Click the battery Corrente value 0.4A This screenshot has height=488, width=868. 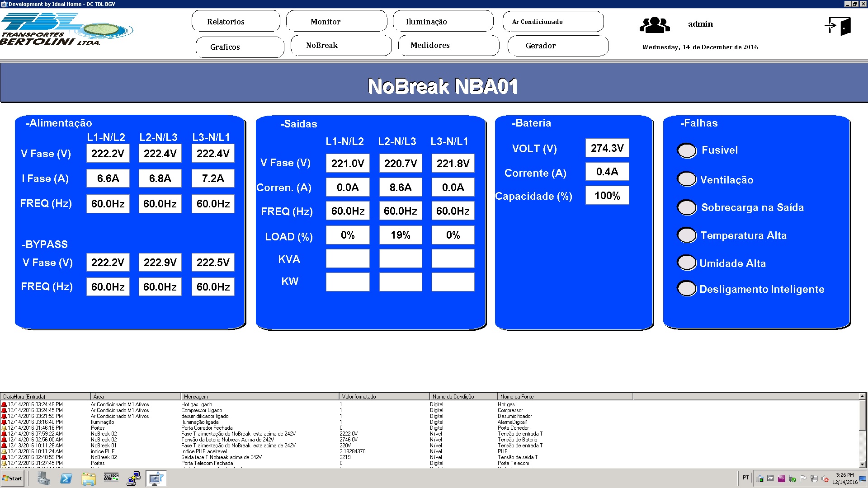(x=607, y=172)
